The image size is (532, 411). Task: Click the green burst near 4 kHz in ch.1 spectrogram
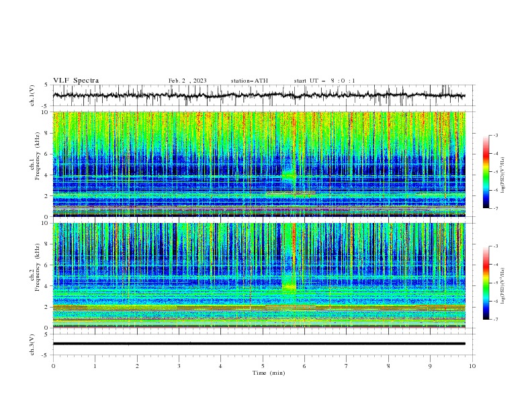[289, 175]
